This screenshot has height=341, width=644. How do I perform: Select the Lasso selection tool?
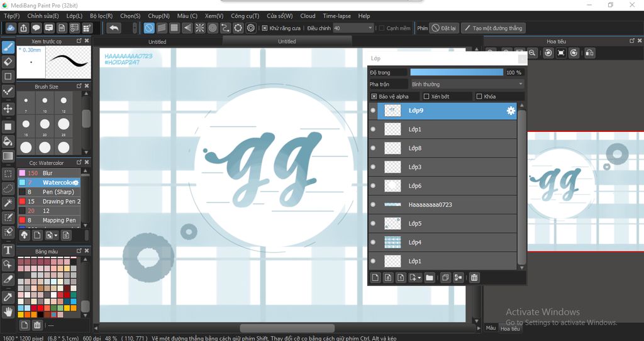pos(8,188)
